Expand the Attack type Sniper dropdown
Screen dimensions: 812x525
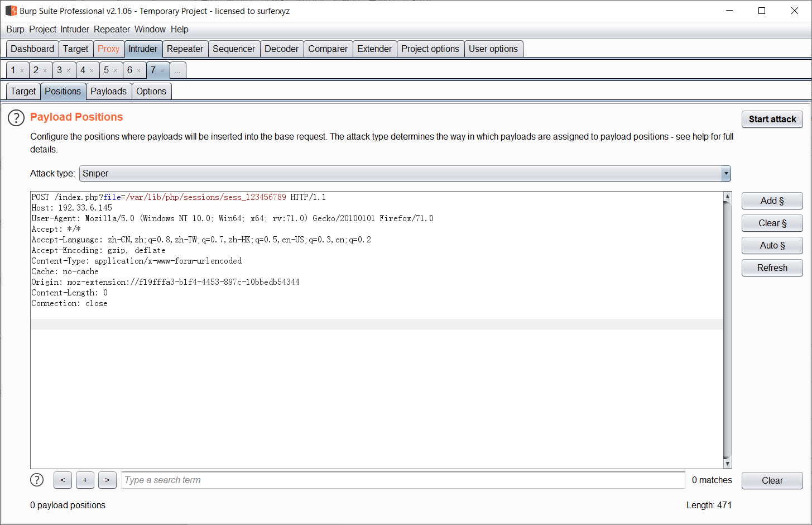(725, 174)
